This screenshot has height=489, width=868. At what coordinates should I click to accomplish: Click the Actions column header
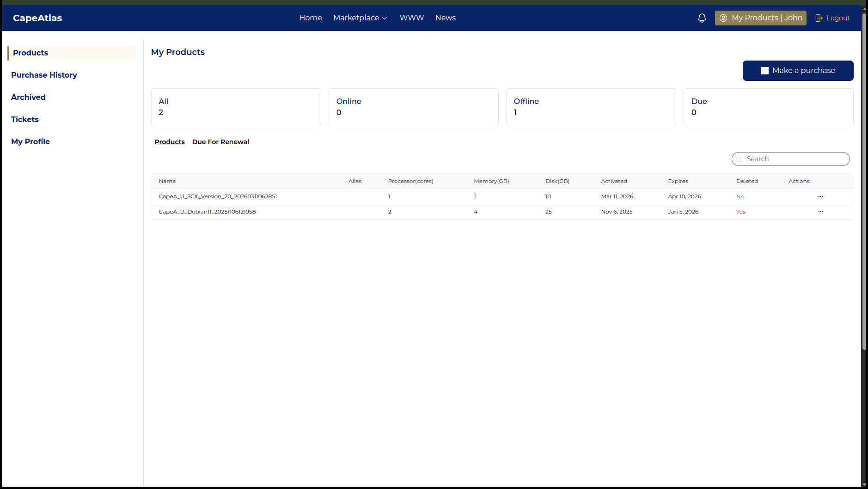tap(799, 181)
